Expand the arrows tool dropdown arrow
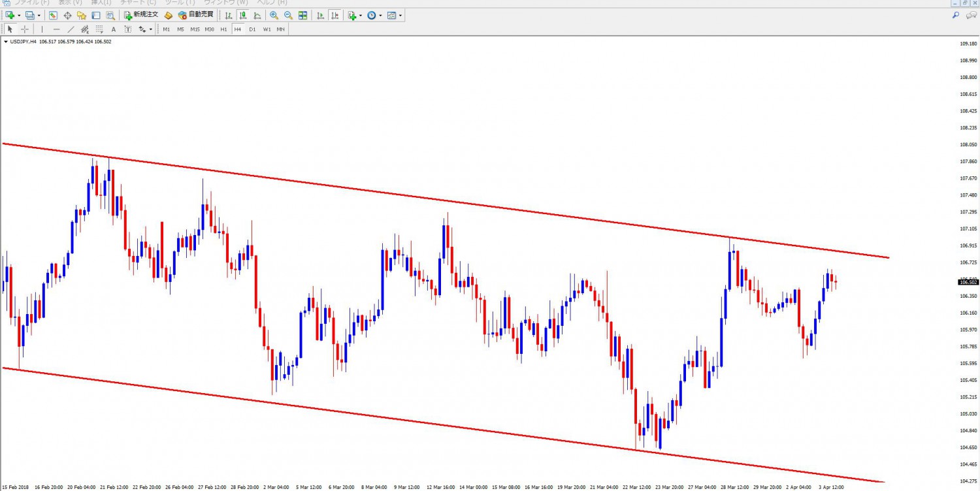 coord(151,29)
